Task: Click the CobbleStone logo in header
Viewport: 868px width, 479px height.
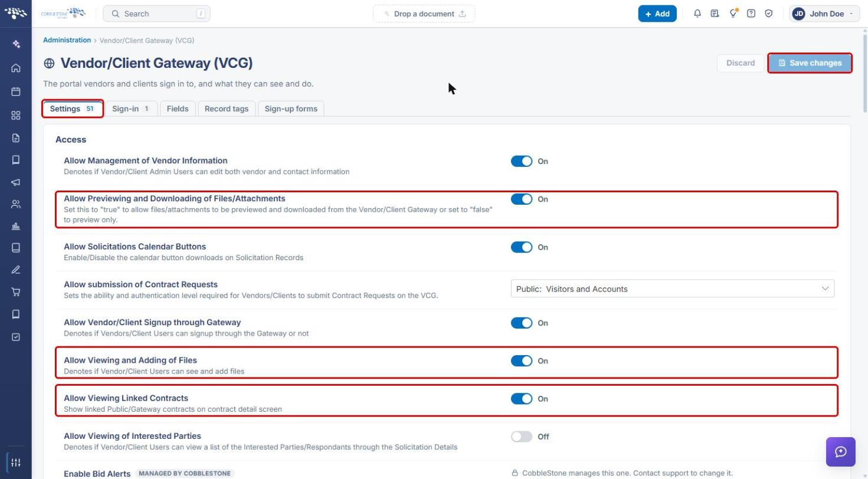Action: tap(63, 13)
